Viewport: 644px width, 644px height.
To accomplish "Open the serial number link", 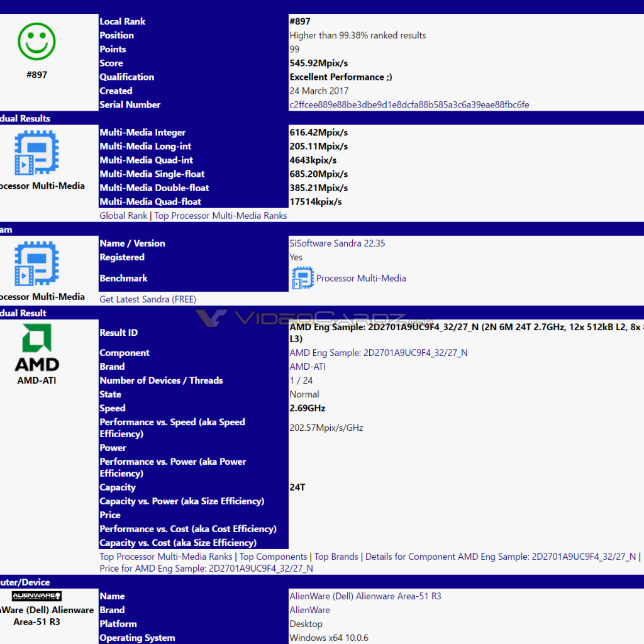I will pos(409,105).
